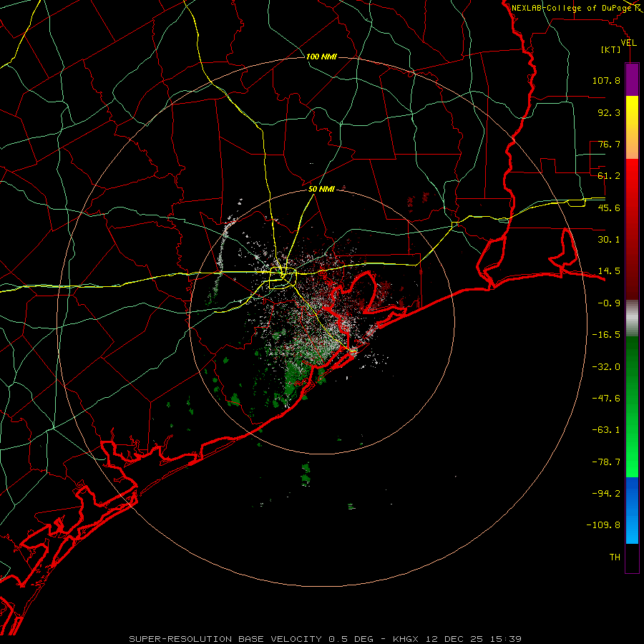The height and width of the screenshot is (644, 644).
Task: Click the Super-Resolution Base Velocity caption
Action: [x=325, y=639]
